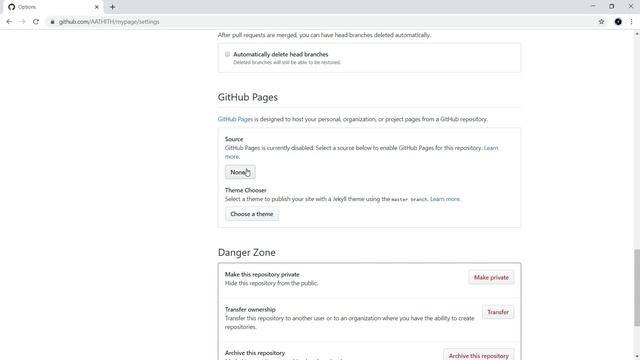640x360 pixels.
Task: Go back using the browser back arrow
Action: (x=9, y=22)
